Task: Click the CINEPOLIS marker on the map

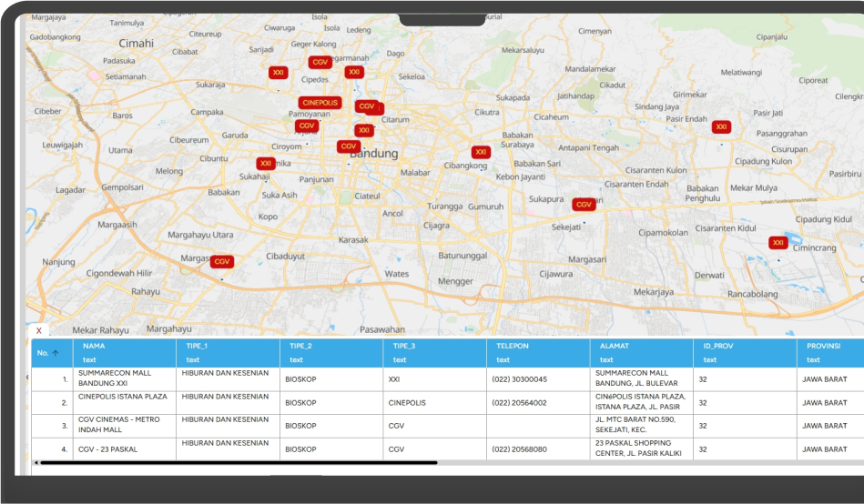Action: [x=320, y=103]
